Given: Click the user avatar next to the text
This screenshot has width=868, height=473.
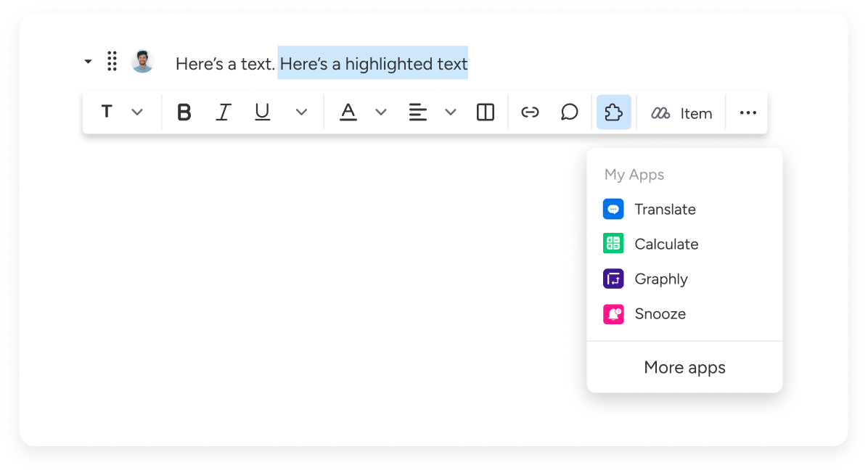Looking at the screenshot, I should [x=142, y=62].
